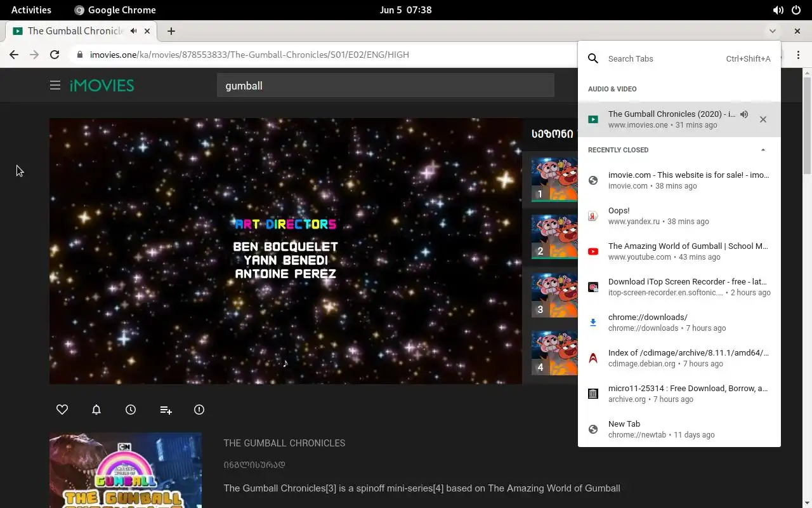Add to favorites with heart icon
This screenshot has width=812, height=508.
click(62, 410)
